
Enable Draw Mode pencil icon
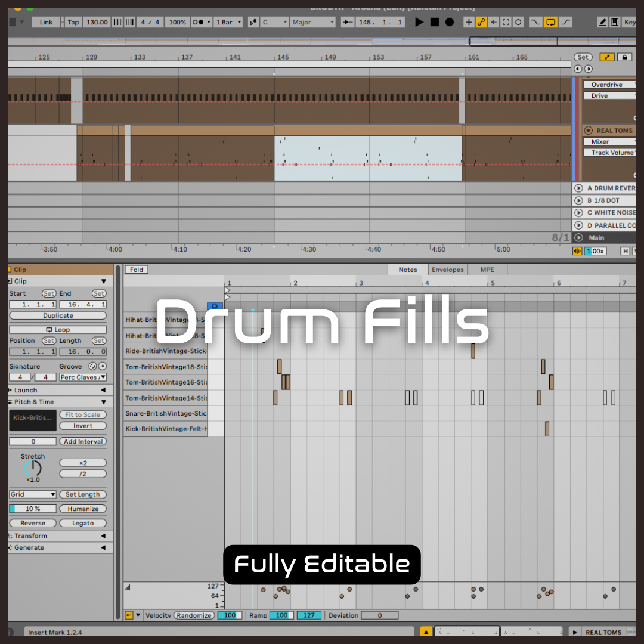coord(602,22)
